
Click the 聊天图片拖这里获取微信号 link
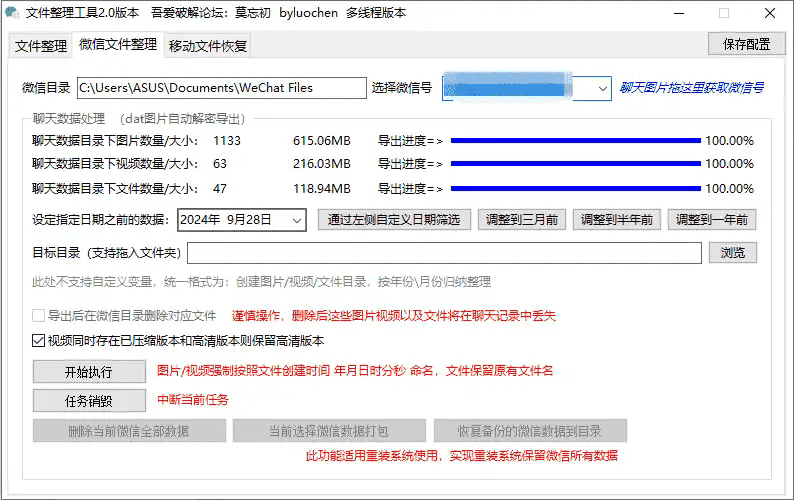691,88
